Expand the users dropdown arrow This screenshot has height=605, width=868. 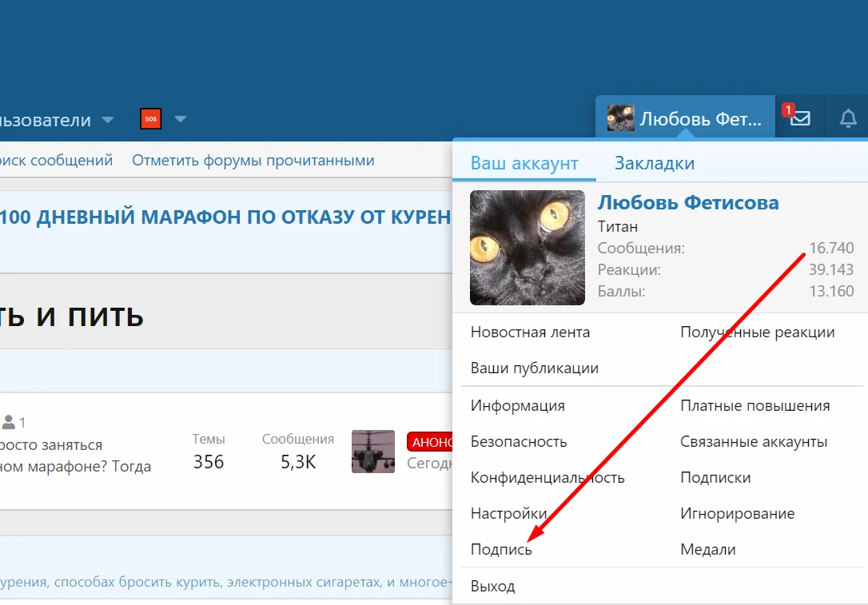pos(108,120)
